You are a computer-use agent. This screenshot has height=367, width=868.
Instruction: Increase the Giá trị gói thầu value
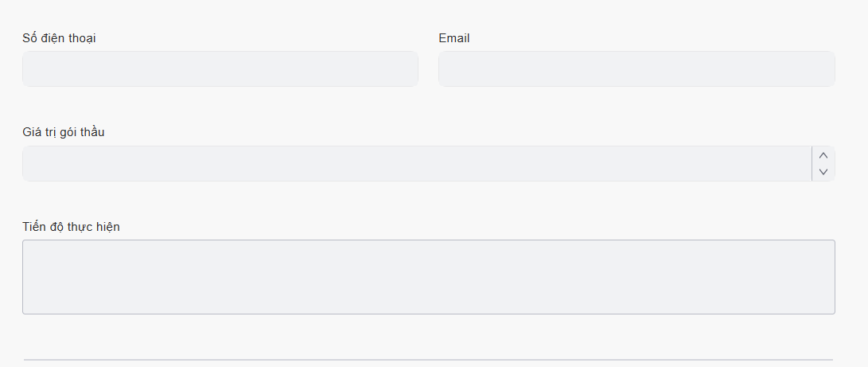[823, 155]
